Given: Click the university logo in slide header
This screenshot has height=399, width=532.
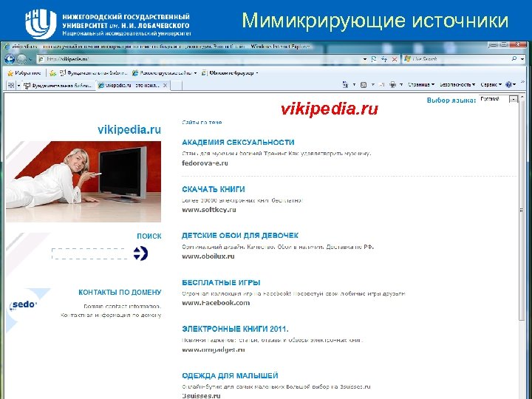Looking at the screenshot, I should pos(40,23).
